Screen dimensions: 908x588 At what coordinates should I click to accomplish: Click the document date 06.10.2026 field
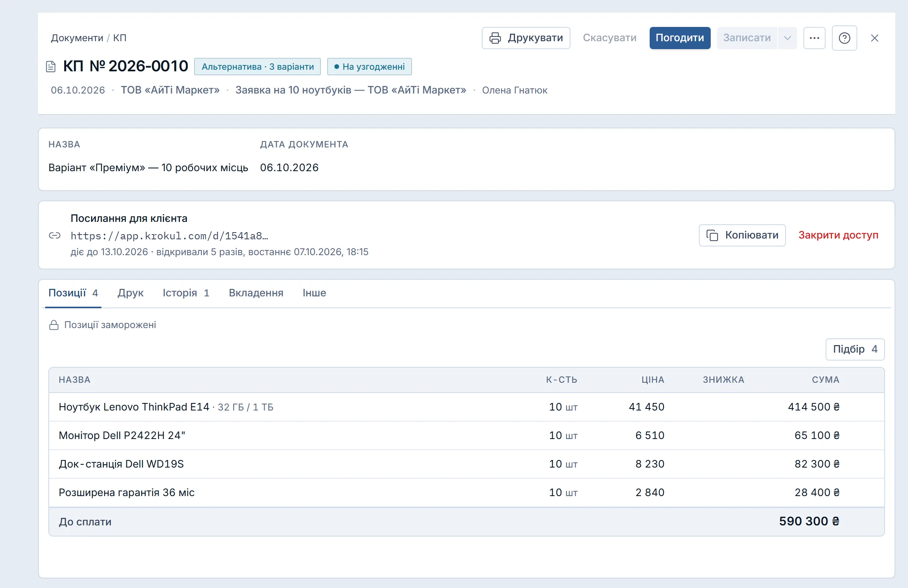(289, 168)
